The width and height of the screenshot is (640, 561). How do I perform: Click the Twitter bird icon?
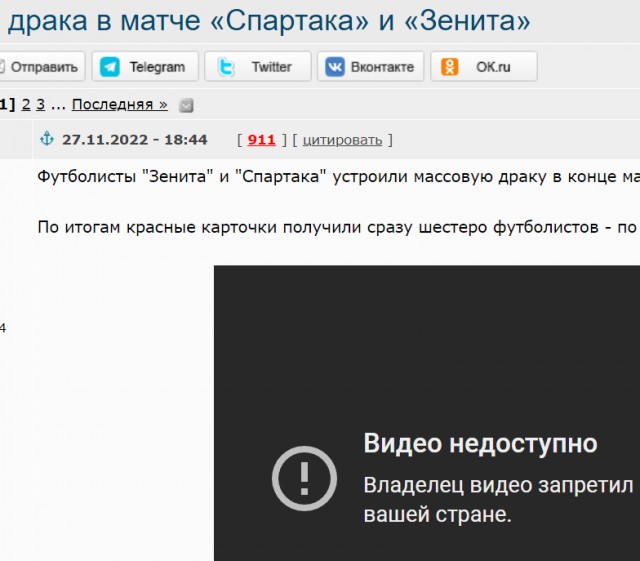coord(226,67)
